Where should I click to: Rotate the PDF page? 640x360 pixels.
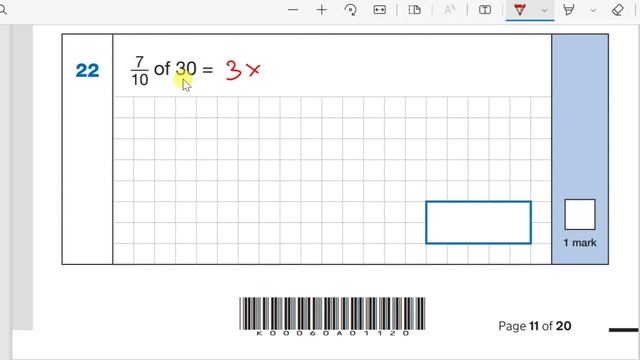point(351,10)
